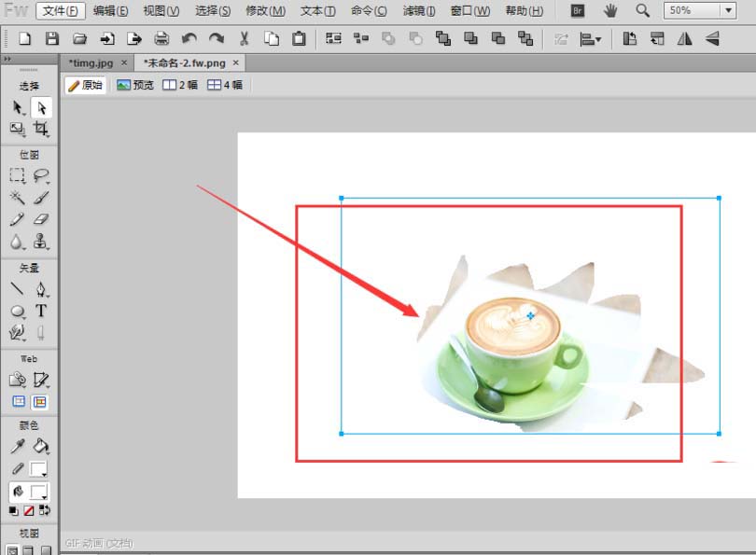Click the Print icon in toolbar
This screenshot has width=756, height=555.
click(x=161, y=39)
